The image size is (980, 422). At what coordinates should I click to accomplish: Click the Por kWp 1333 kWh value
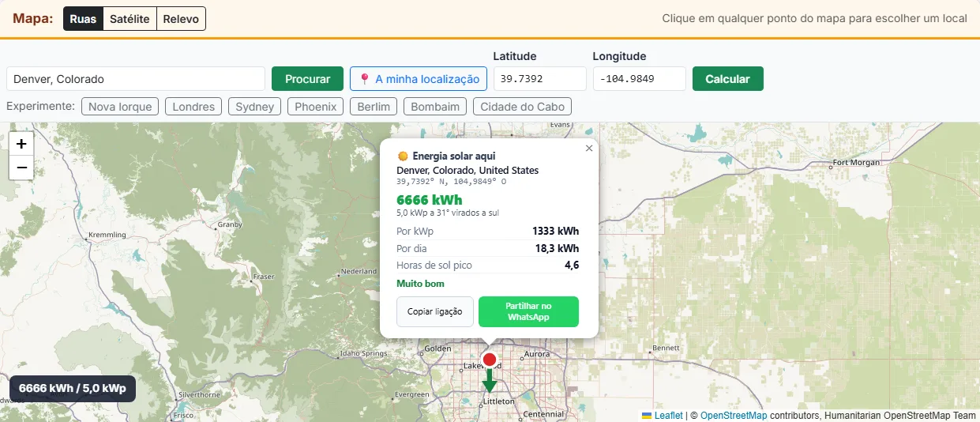(555, 232)
